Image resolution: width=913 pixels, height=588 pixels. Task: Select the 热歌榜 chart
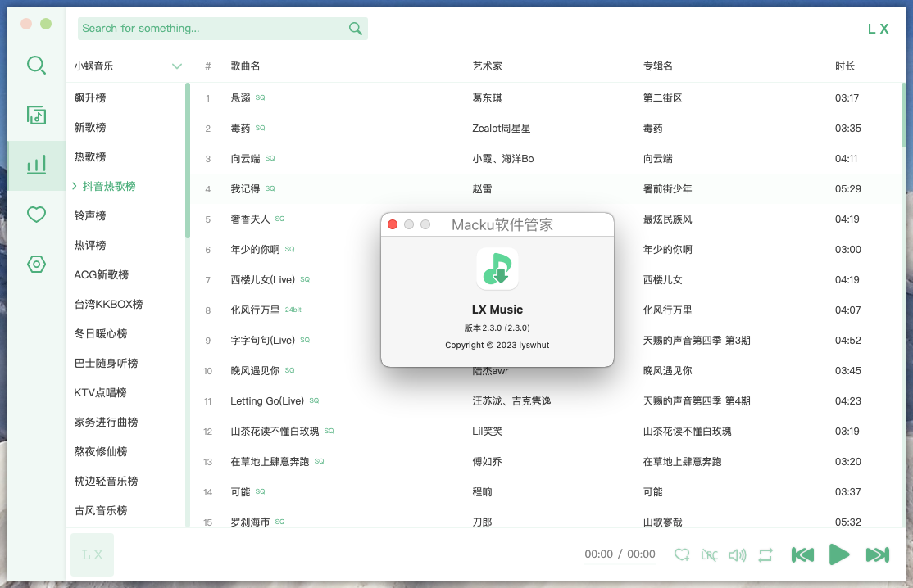[x=89, y=157]
